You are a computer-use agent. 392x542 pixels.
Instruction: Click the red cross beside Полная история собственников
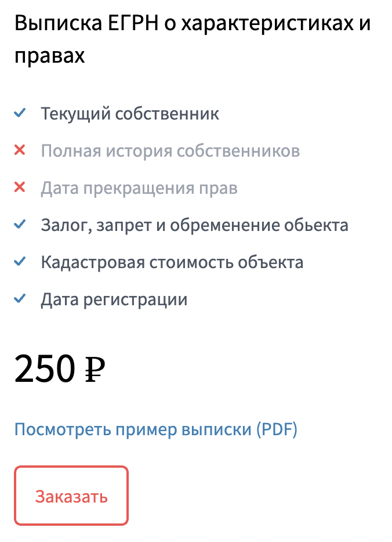(x=20, y=150)
